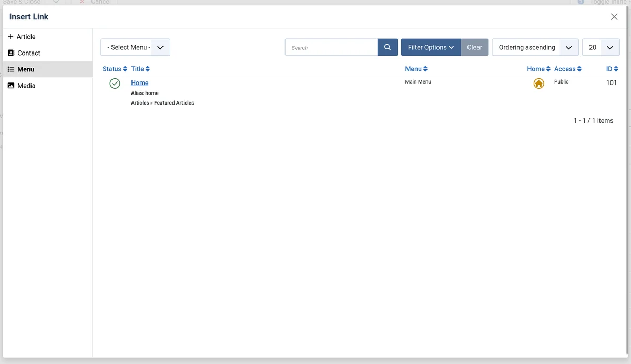Focus the Search input field
Viewport: 631px width, 364px height.
pyautogui.click(x=331, y=47)
